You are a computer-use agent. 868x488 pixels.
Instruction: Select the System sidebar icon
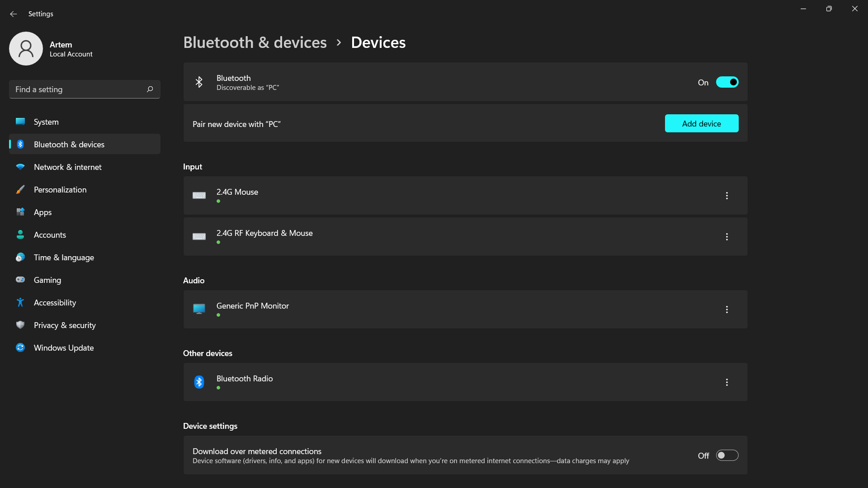[x=20, y=122]
